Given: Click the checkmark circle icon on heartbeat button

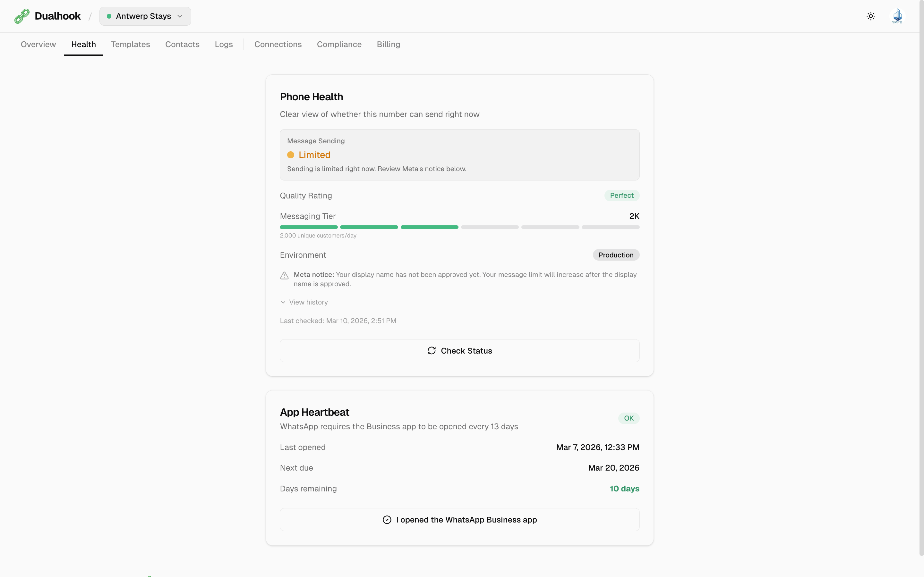Looking at the screenshot, I should 387,520.
